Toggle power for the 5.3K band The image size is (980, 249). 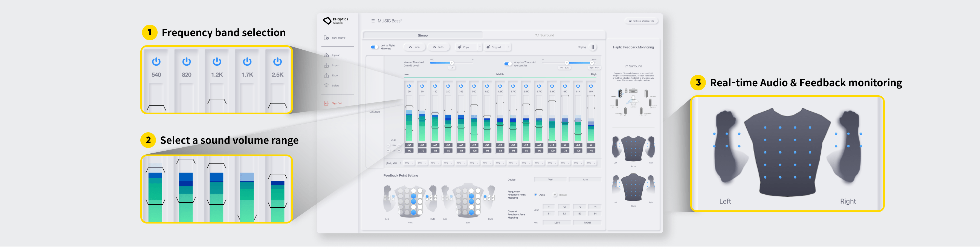[x=552, y=86]
